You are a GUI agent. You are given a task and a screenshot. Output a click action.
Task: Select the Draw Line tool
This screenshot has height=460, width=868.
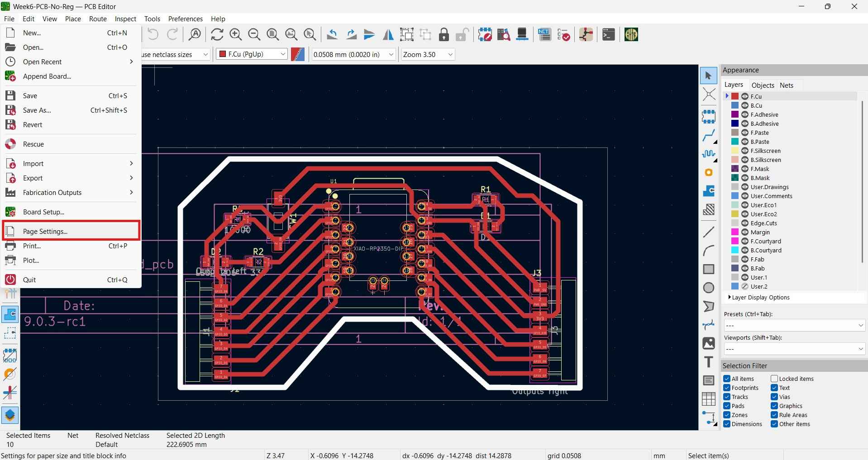[x=709, y=232]
